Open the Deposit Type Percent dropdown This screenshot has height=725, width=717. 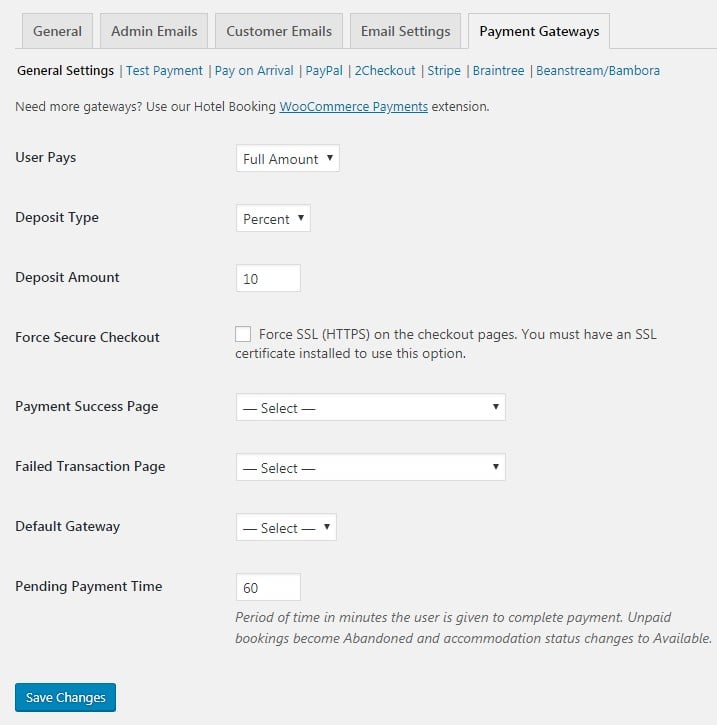[273, 218]
